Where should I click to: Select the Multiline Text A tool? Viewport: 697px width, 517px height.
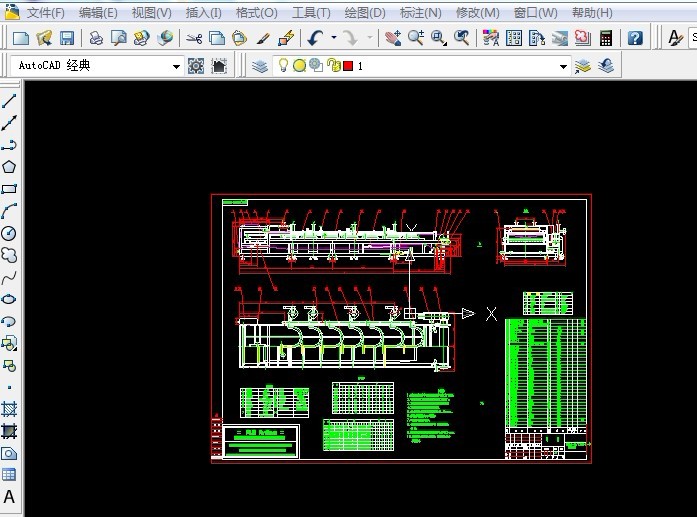(9, 497)
